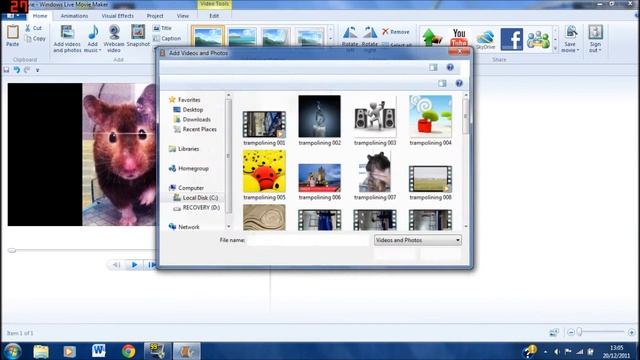Click the quick access Save icon

[6, 70]
